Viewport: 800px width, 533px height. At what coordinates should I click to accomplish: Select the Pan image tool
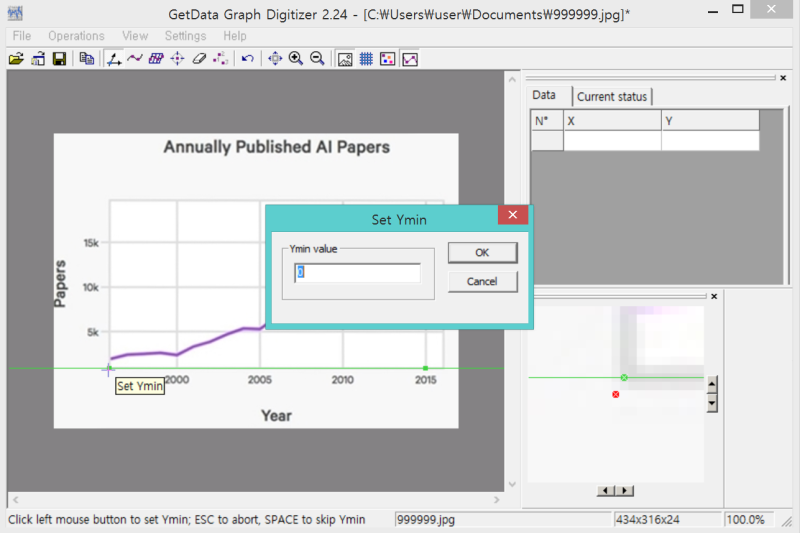[x=275, y=59]
